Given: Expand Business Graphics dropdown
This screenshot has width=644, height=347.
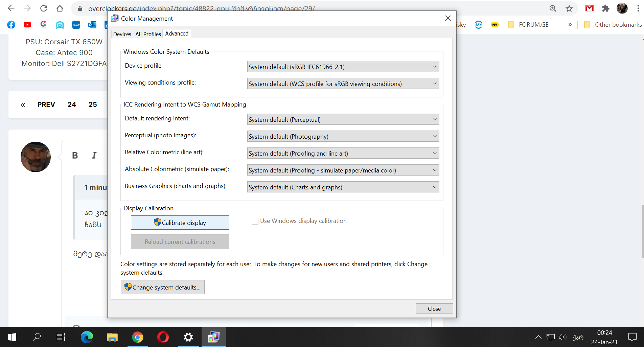Looking at the screenshot, I should coord(343,187).
